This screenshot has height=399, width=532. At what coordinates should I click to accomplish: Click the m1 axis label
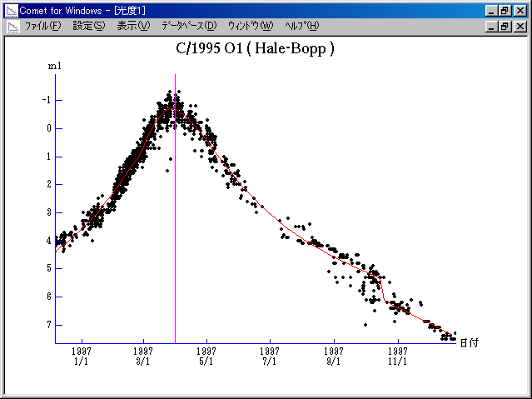coord(55,66)
